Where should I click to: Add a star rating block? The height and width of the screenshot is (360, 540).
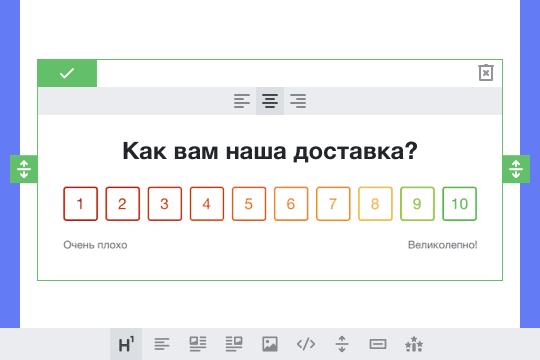pos(414,344)
